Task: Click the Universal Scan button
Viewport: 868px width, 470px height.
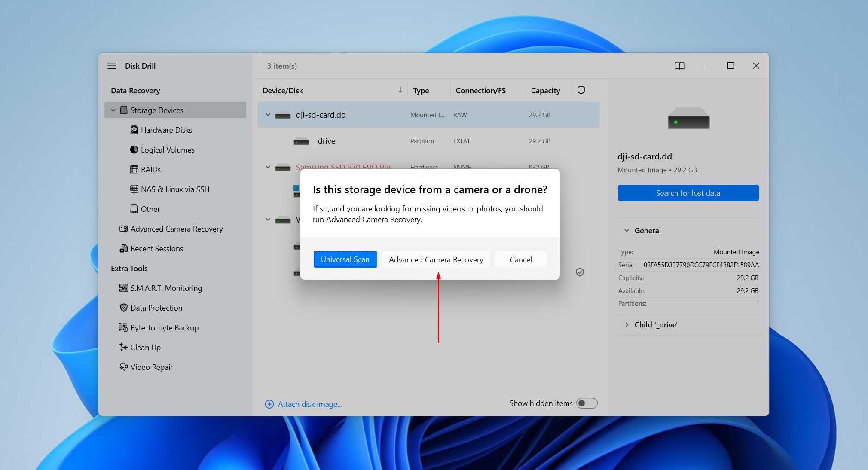Action: 345,259
